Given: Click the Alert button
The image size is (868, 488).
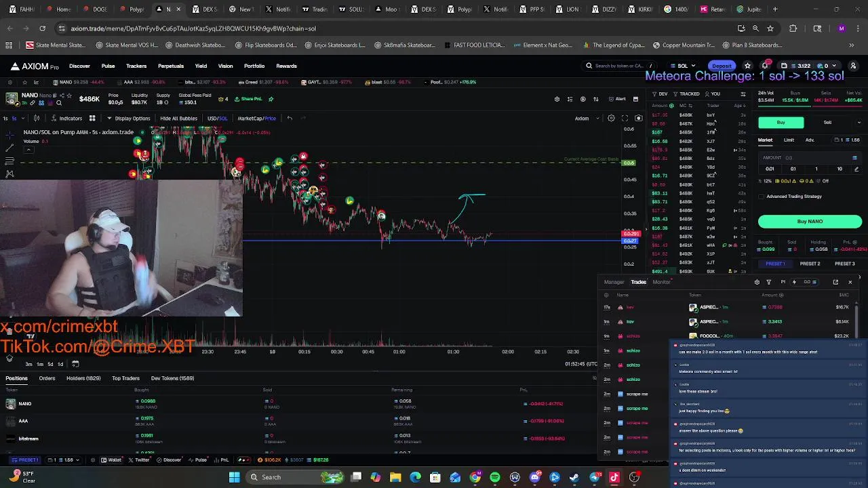Looking at the screenshot, I should 618,99.
